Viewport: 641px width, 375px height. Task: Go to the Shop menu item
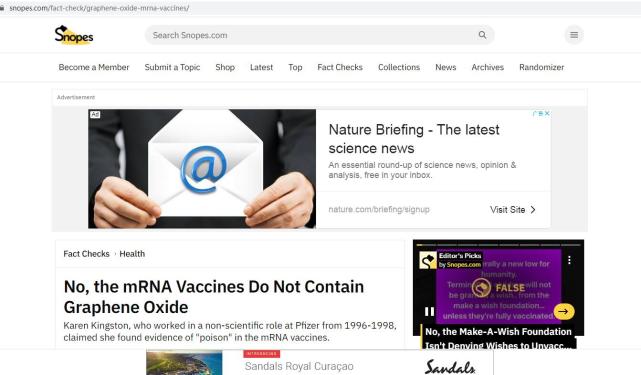pos(225,67)
